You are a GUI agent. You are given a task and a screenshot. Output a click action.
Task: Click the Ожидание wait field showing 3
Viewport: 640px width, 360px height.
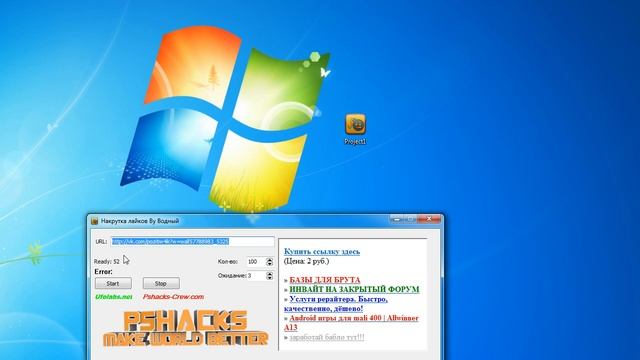(x=256, y=276)
